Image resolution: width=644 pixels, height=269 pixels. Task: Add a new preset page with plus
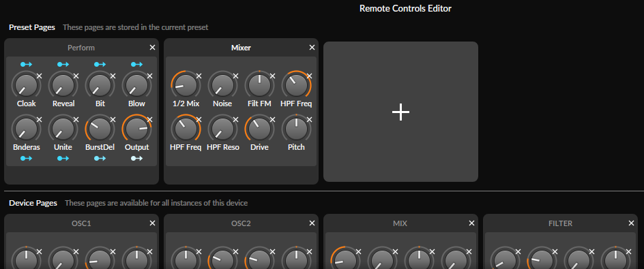pyautogui.click(x=400, y=112)
